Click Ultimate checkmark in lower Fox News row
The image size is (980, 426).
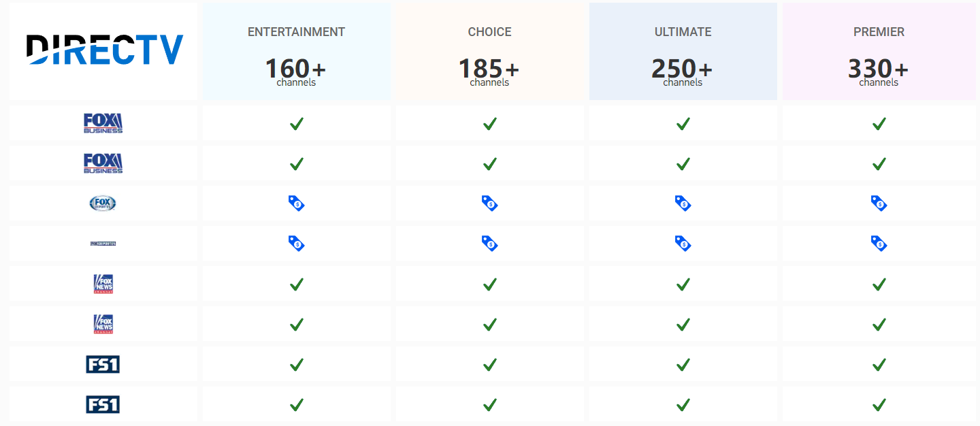point(683,324)
